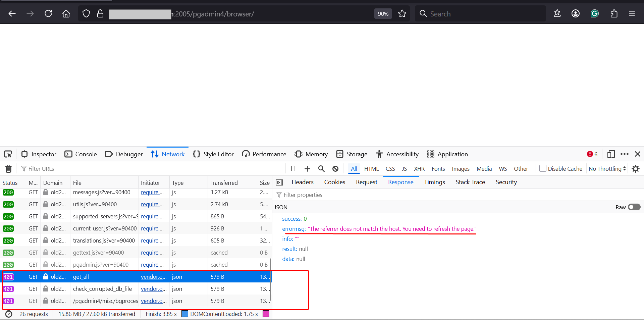The image size is (644, 320).
Task: Pause network recording
Action: 293,169
